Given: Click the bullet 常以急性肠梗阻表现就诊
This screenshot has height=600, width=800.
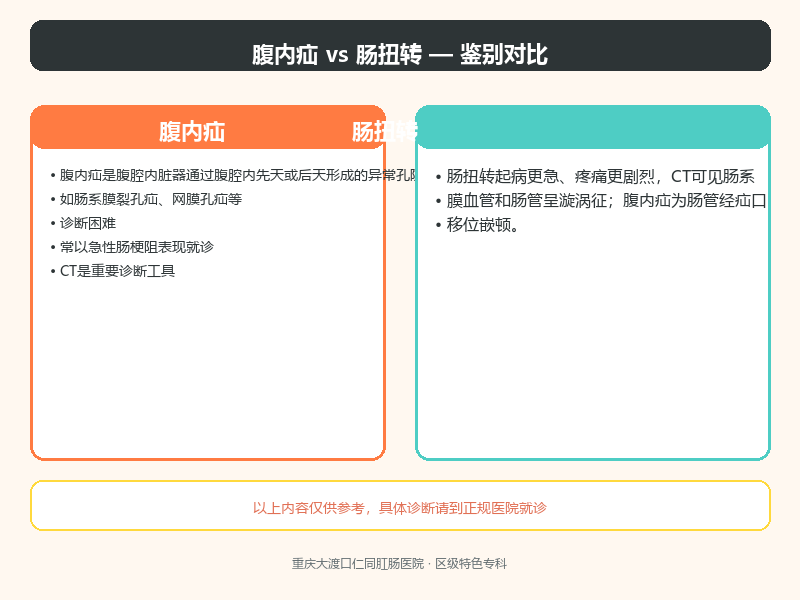Looking at the screenshot, I should pyautogui.click(x=132, y=247).
